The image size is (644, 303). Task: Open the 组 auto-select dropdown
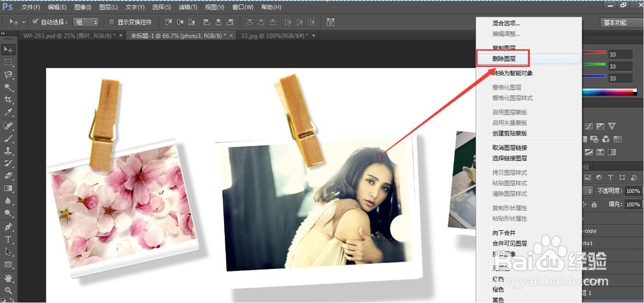click(86, 22)
